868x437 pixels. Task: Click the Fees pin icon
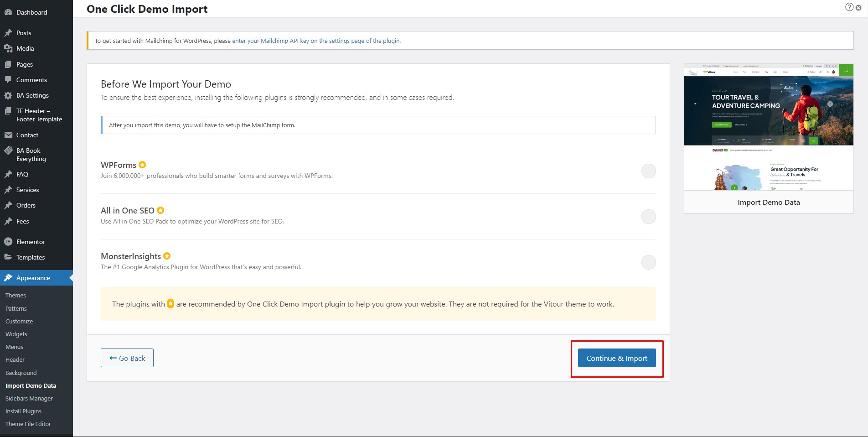(8, 221)
